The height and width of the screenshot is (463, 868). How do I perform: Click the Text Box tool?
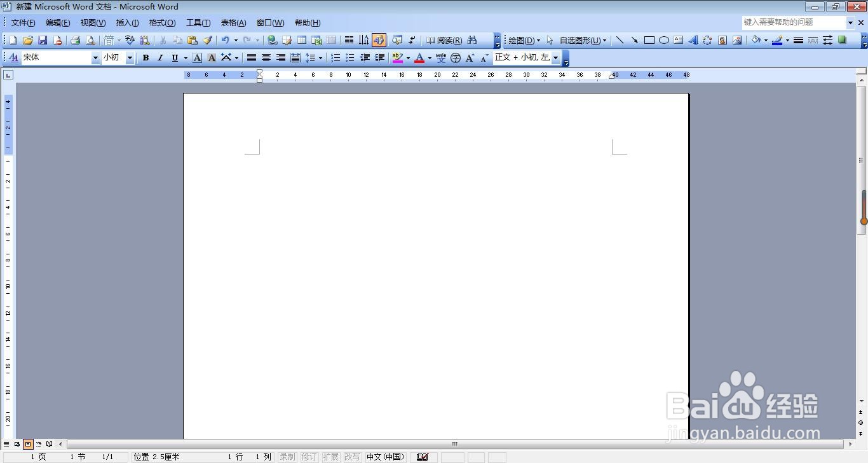point(678,40)
